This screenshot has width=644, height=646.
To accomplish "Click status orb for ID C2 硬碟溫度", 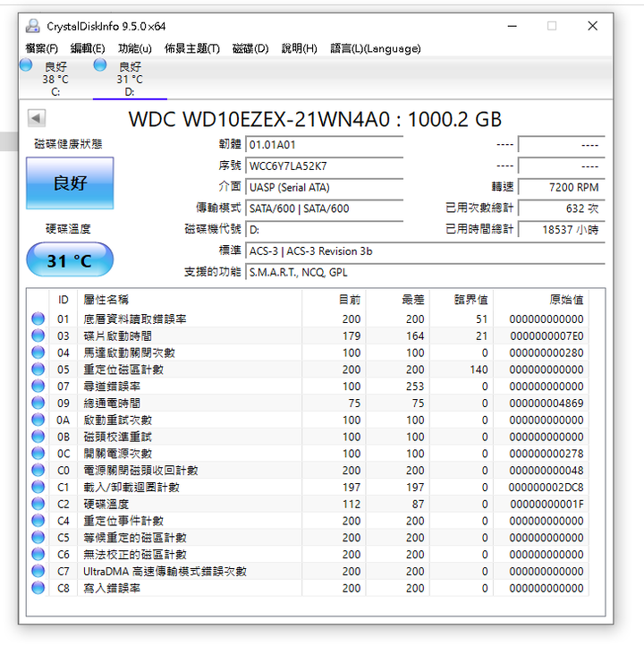I will (38, 504).
